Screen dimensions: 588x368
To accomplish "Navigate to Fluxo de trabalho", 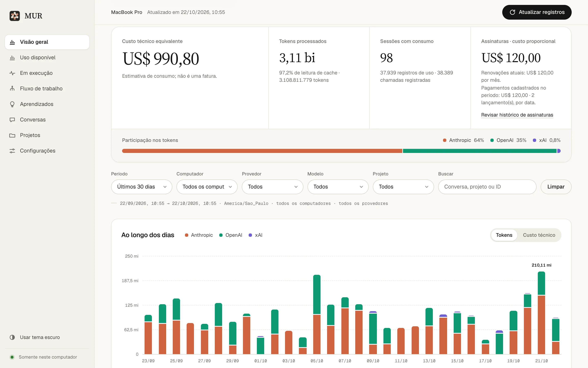I will [x=47, y=89].
